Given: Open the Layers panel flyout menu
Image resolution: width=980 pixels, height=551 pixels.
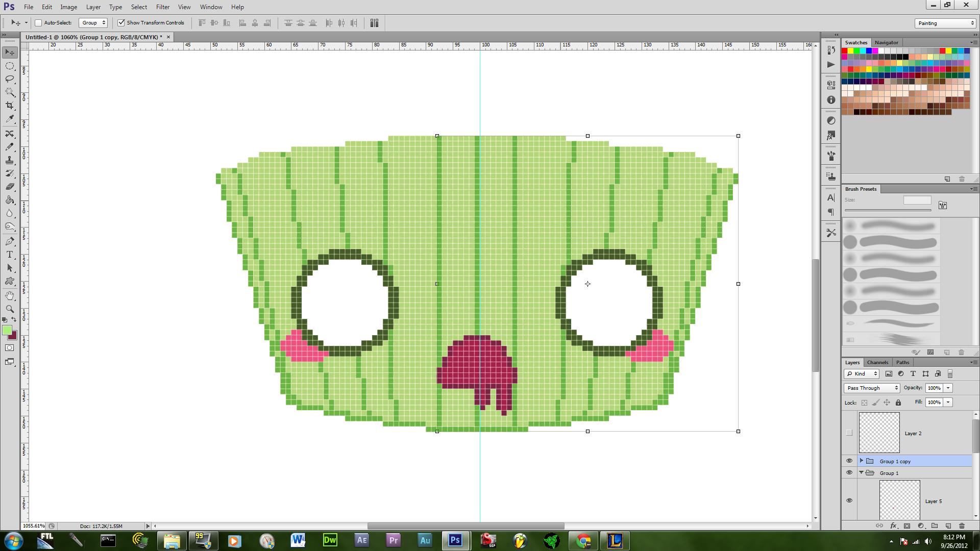Looking at the screenshot, I should coord(973,362).
